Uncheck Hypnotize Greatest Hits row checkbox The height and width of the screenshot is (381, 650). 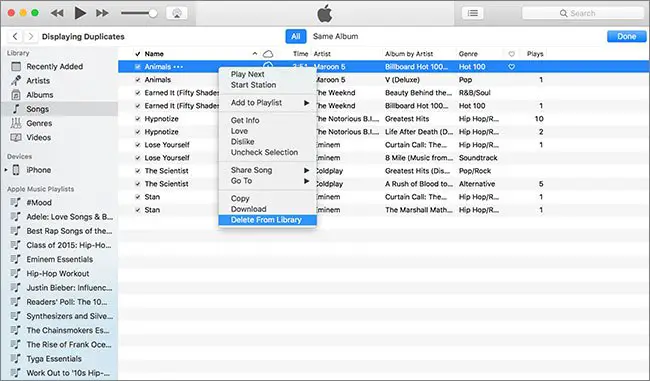138,119
